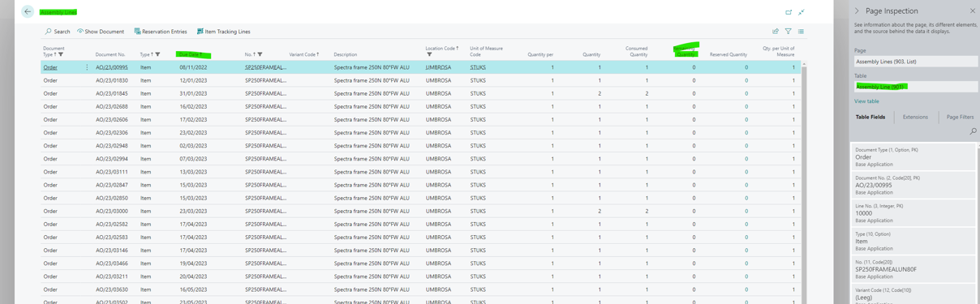Screen dimensions: 980x304
Task: Click Reserved Quantity 0 in AO/23/01830 row
Action: coord(746,80)
